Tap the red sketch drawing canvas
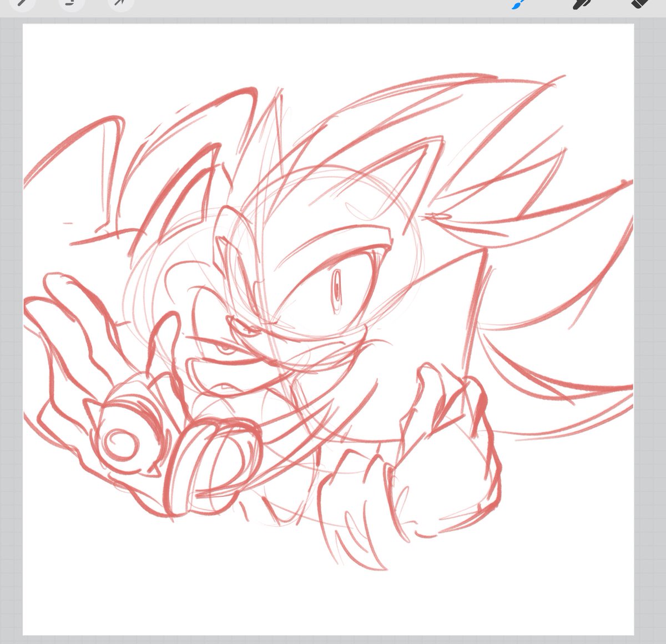 tap(328, 329)
